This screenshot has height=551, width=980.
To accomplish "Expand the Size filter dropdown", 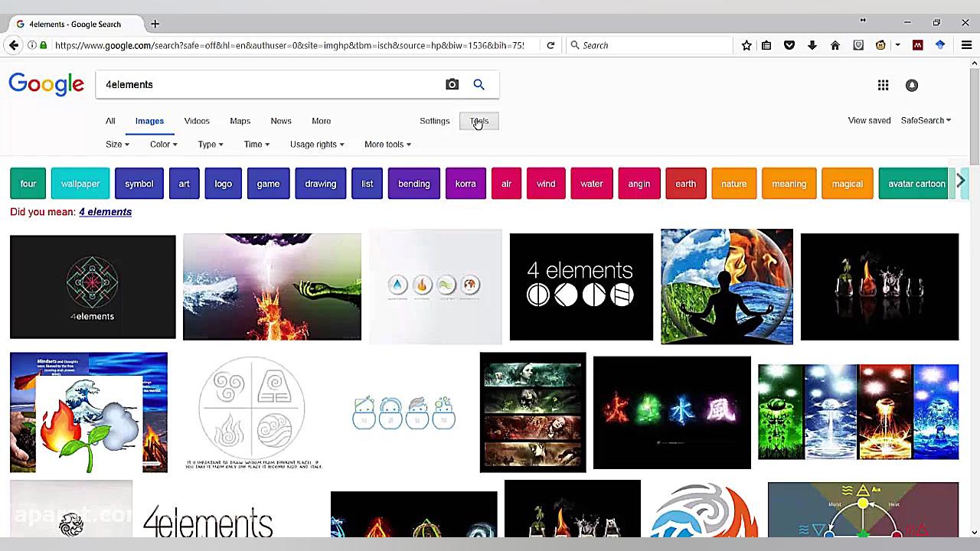I will point(117,144).
